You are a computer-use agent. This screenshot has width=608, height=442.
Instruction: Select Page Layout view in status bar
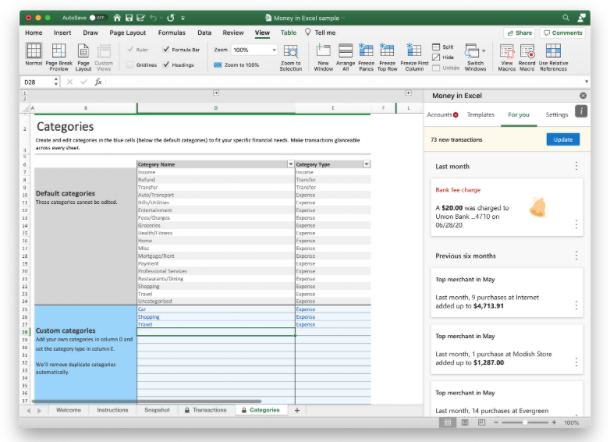click(x=465, y=423)
